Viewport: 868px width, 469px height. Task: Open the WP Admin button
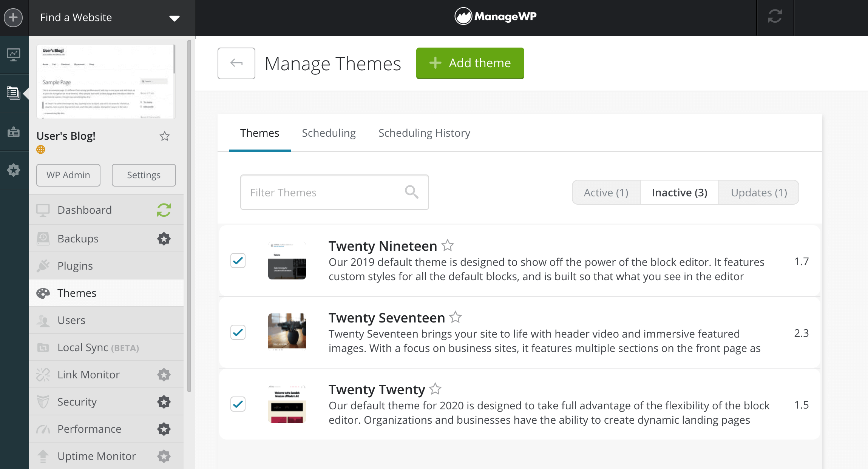[68, 175]
